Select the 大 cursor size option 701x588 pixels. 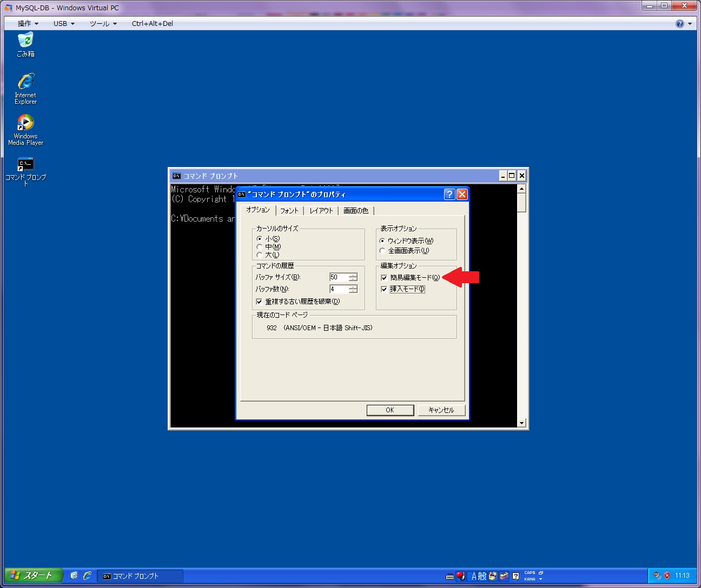pos(259,255)
